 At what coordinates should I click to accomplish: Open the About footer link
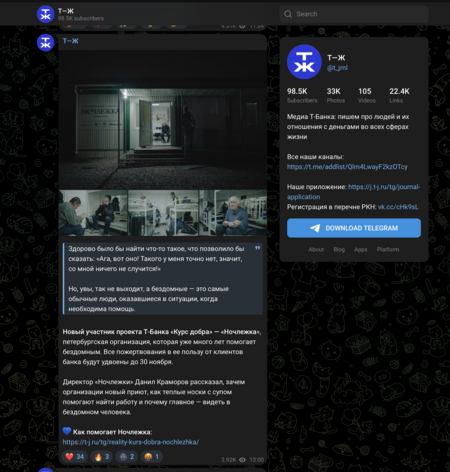pyautogui.click(x=316, y=249)
